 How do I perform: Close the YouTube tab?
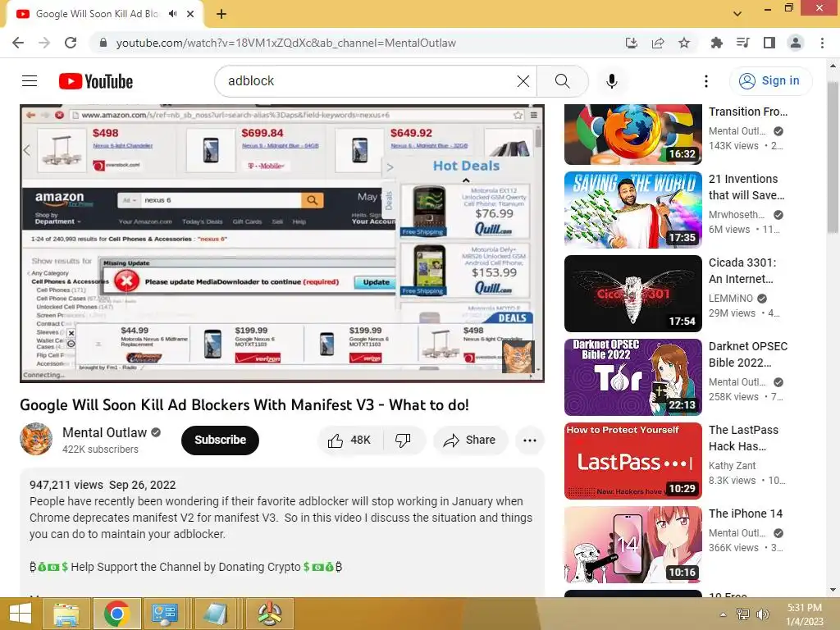(190, 14)
